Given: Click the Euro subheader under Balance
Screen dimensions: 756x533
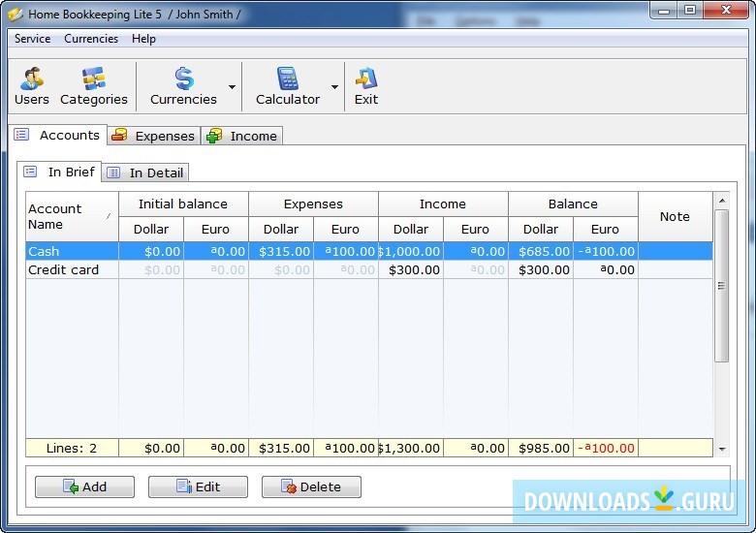Looking at the screenshot, I should click(x=606, y=229).
